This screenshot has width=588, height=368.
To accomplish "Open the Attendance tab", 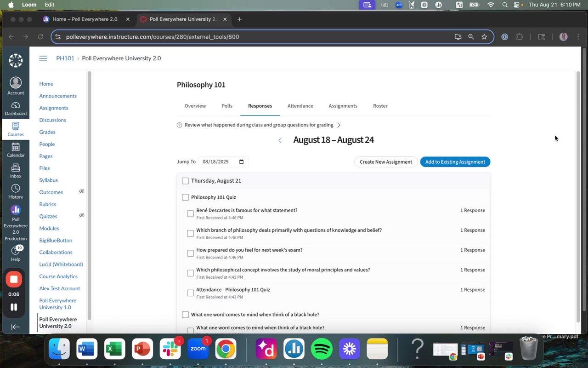I will [x=300, y=106].
